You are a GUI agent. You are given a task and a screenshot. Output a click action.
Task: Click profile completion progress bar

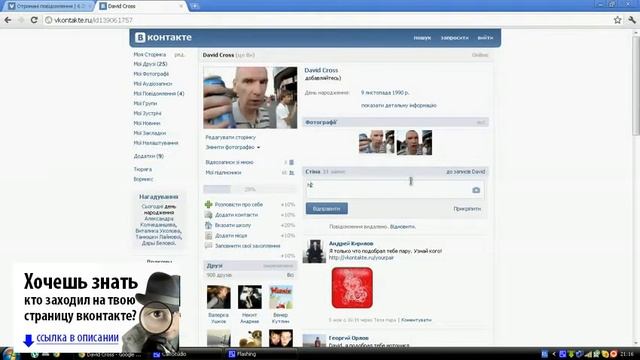point(250,189)
